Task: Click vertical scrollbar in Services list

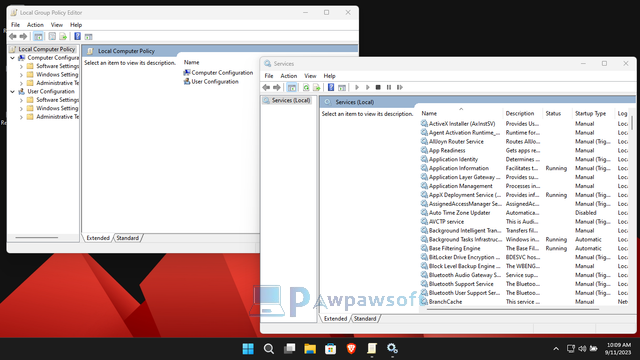Action: (x=632, y=122)
